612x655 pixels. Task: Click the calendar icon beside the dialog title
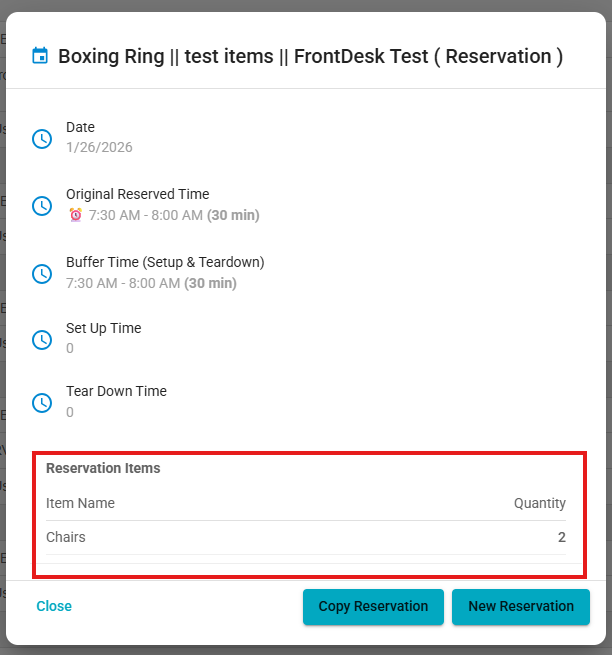[40, 56]
